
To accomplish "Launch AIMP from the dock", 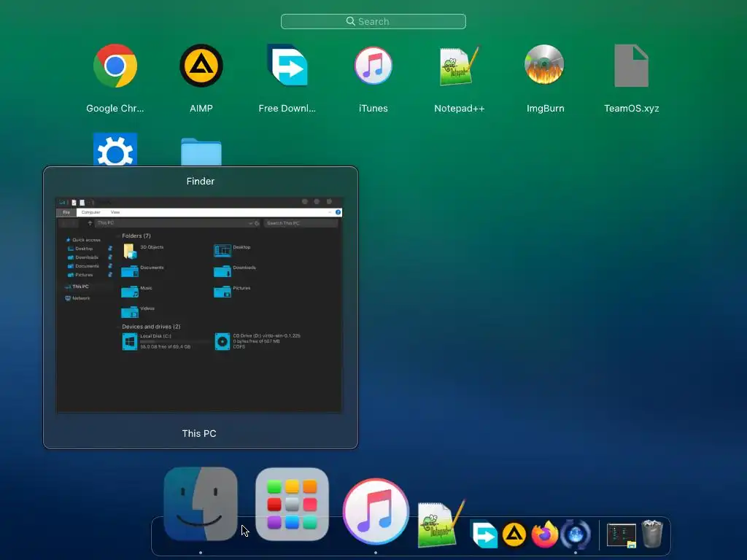I will pyautogui.click(x=514, y=534).
